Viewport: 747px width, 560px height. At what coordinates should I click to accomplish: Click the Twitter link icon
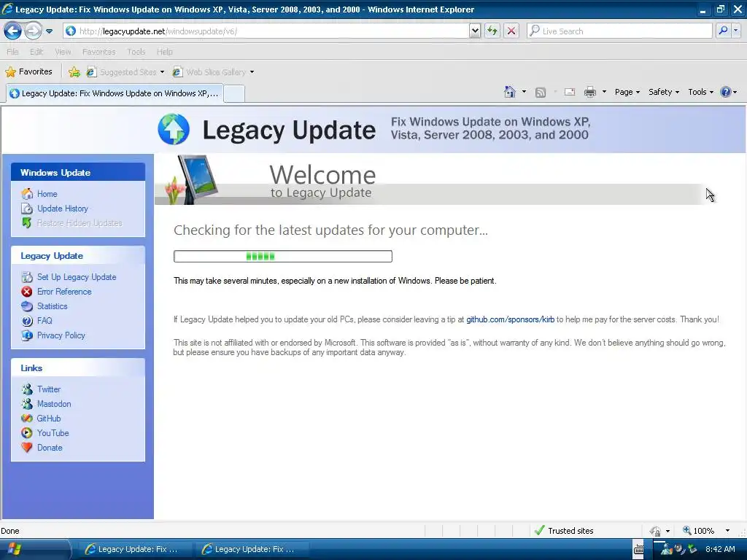(27, 389)
